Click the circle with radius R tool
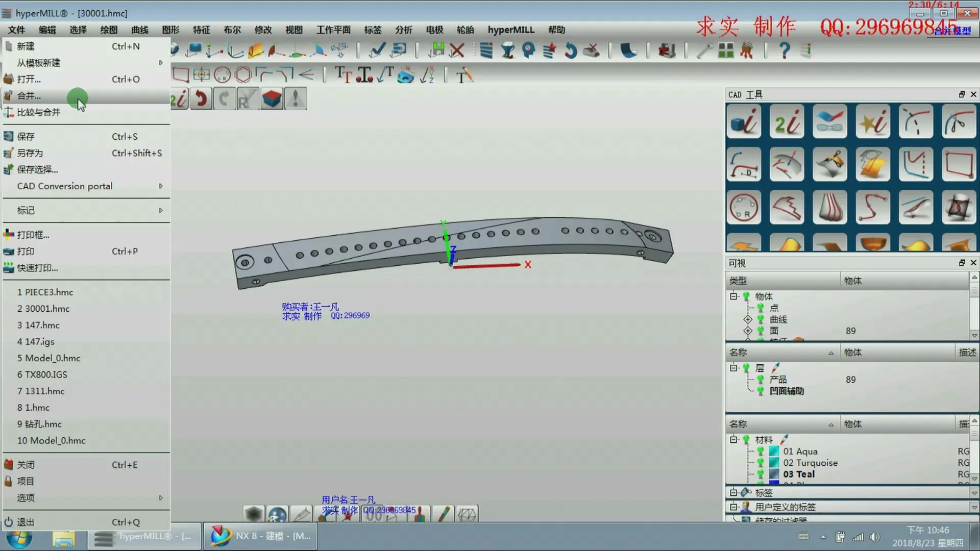This screenshot has width=980, height=551. click(744, 208)
